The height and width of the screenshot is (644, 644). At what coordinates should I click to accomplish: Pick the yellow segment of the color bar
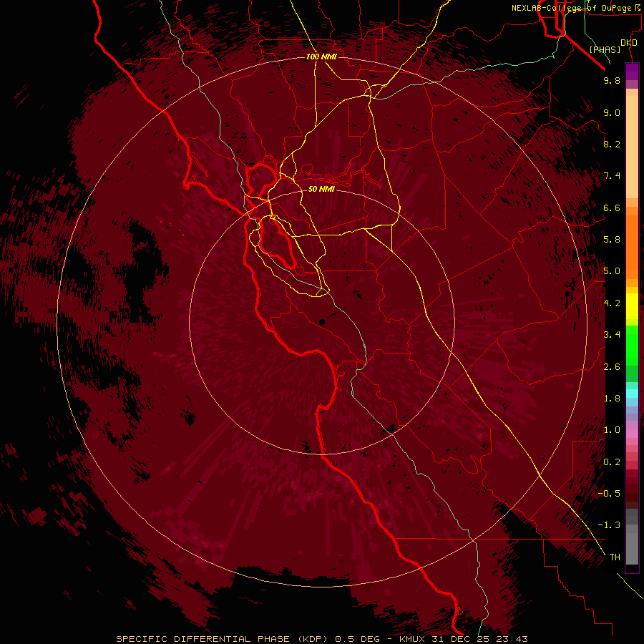click(x=632, y=306)
